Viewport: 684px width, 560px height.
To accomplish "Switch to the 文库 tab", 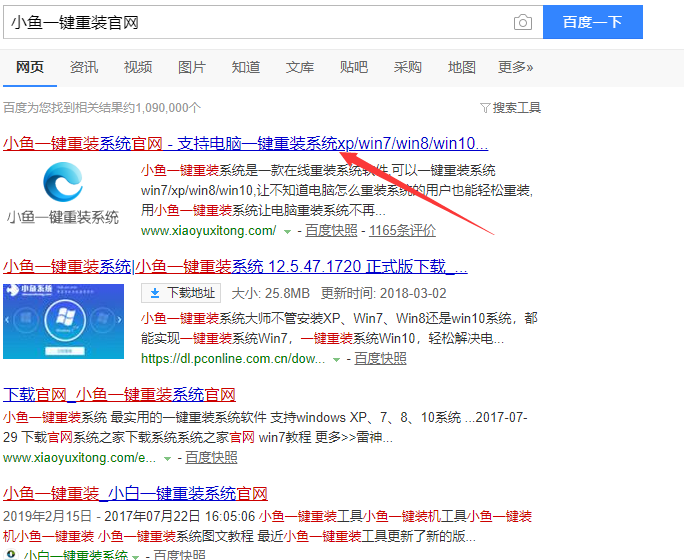I will (x=300, y=67).
